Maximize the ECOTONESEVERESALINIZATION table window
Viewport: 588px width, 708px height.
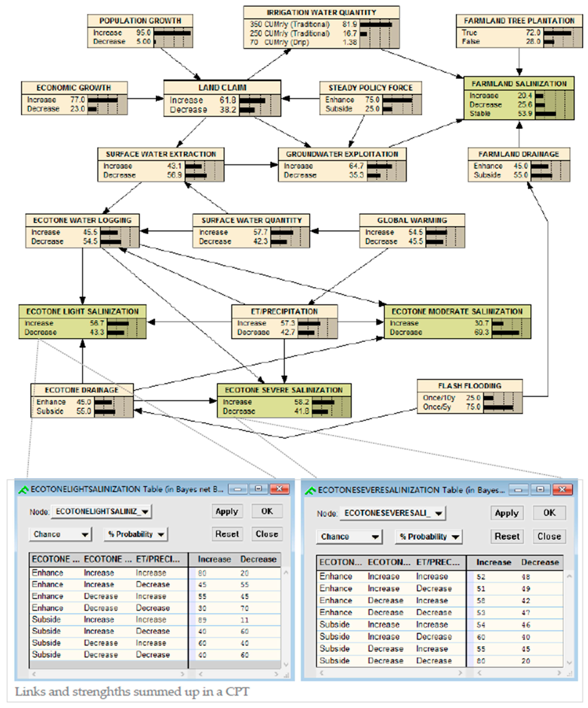tap(540, 490)
